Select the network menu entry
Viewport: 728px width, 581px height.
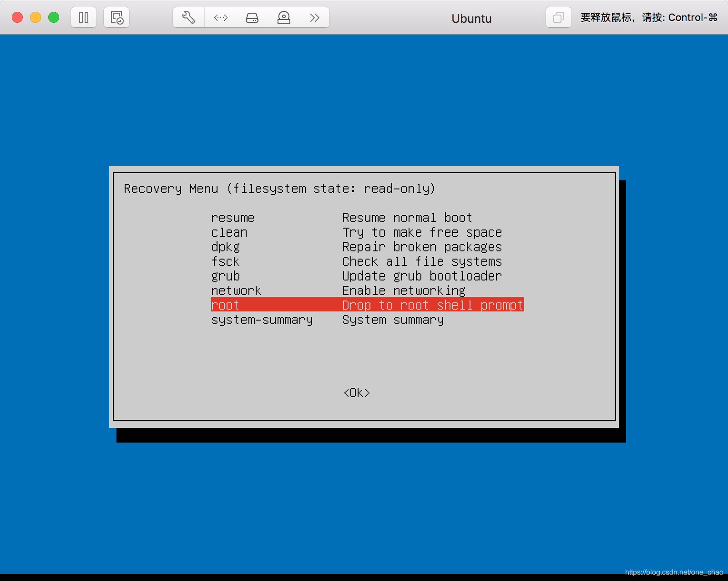coord(236,291)
